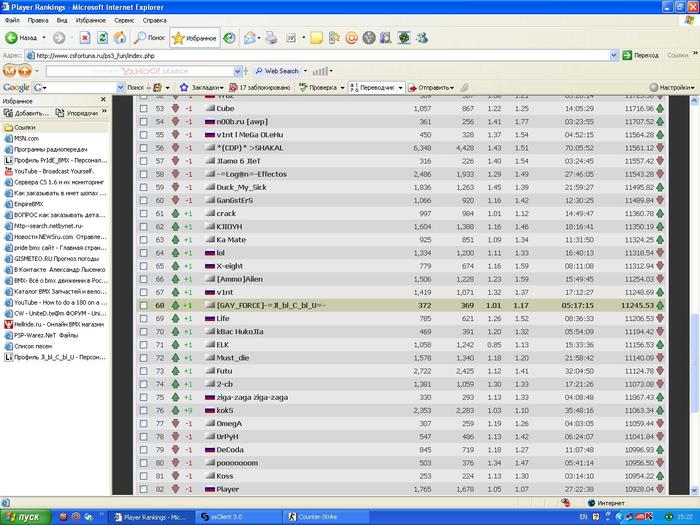The height and width of the screenshot is (525, 700).
Task: Open the Правка menu
Action: point(38,20)
